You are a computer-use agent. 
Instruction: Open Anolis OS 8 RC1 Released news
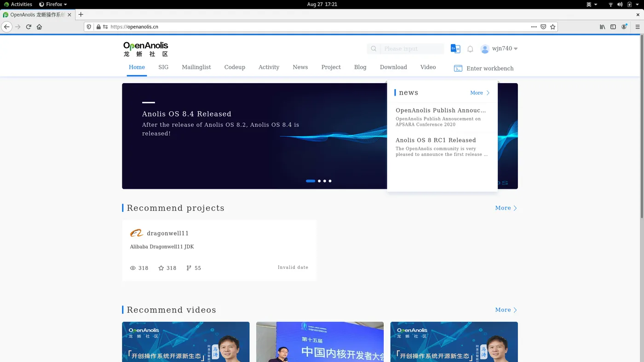[436, 140]
